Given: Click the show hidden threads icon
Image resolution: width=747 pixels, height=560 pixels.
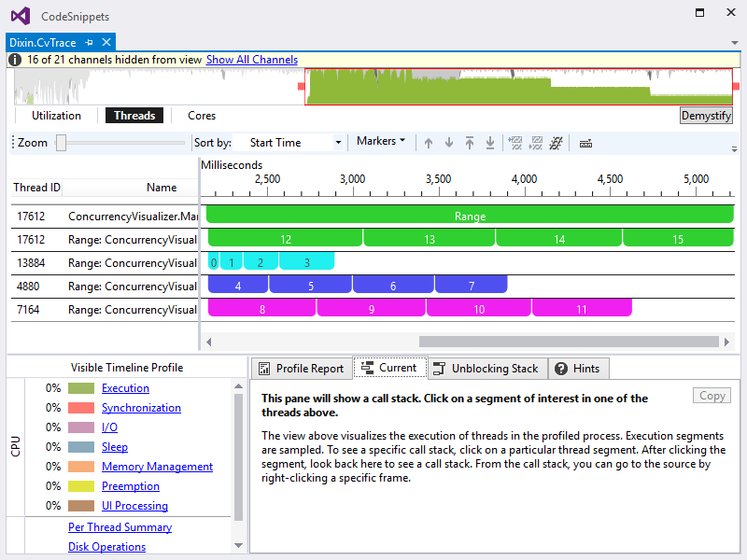Looking at the screenshot, I should click(x=536, y=143).
